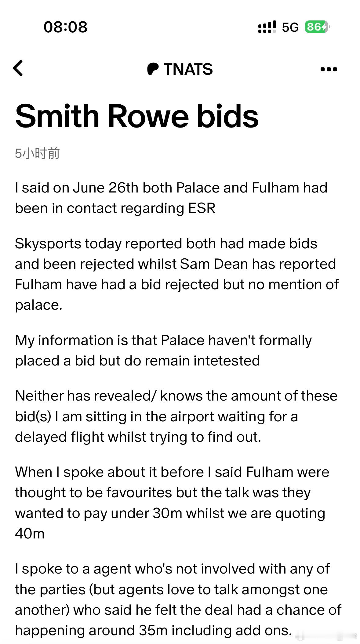Tap the standalone '40m' text line
Screen dimensions: 360x644
tap(30, 534)
